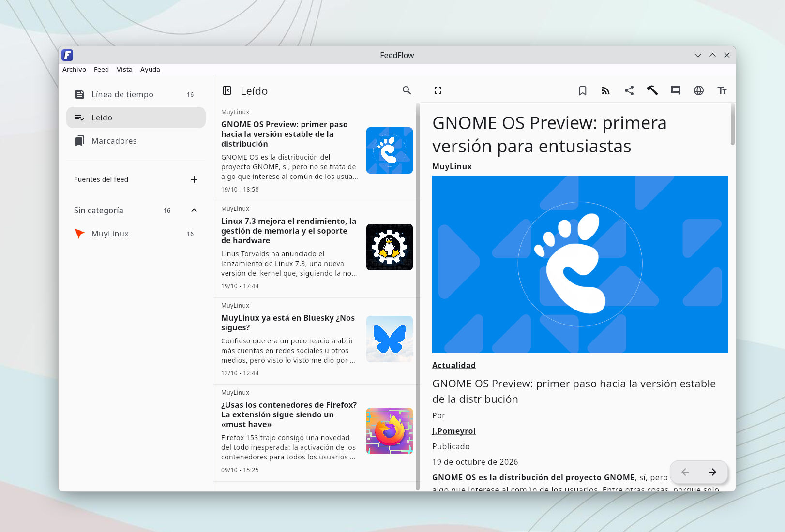Click the Bluesky butterfly thumbnail
The height and width of the screenshot is (532, 785).
point(390,339)
